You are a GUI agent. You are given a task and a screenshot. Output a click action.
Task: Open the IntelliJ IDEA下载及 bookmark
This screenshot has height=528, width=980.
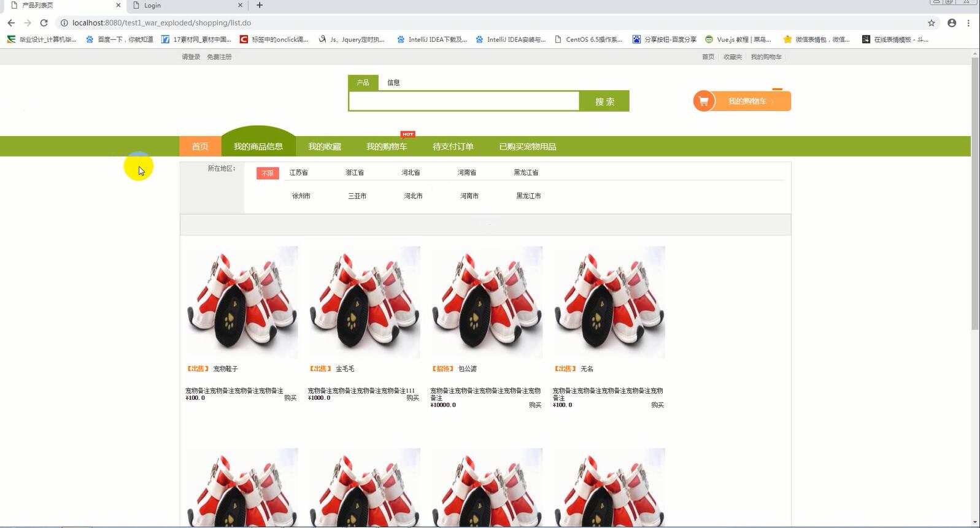tap(432, 39)
